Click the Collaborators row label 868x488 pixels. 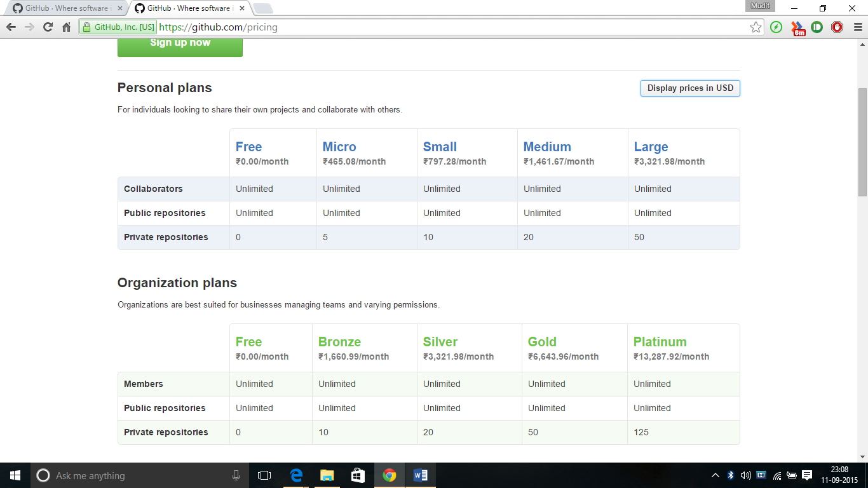coord(153,189)
